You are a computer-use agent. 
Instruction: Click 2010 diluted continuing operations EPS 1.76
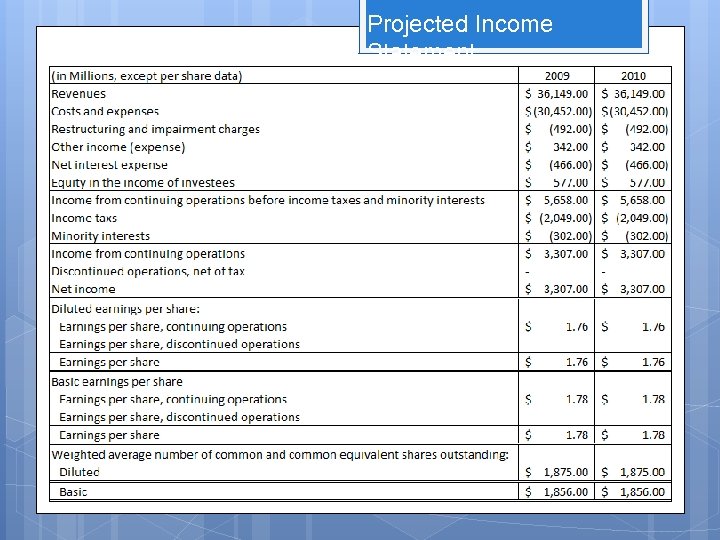click(x=653, y=327)
